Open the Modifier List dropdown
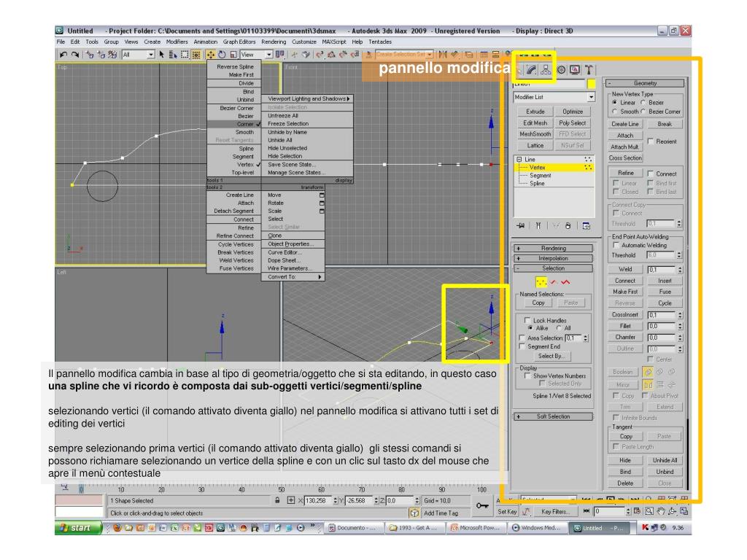Viewport: 747px width, 560px height. 554,97
